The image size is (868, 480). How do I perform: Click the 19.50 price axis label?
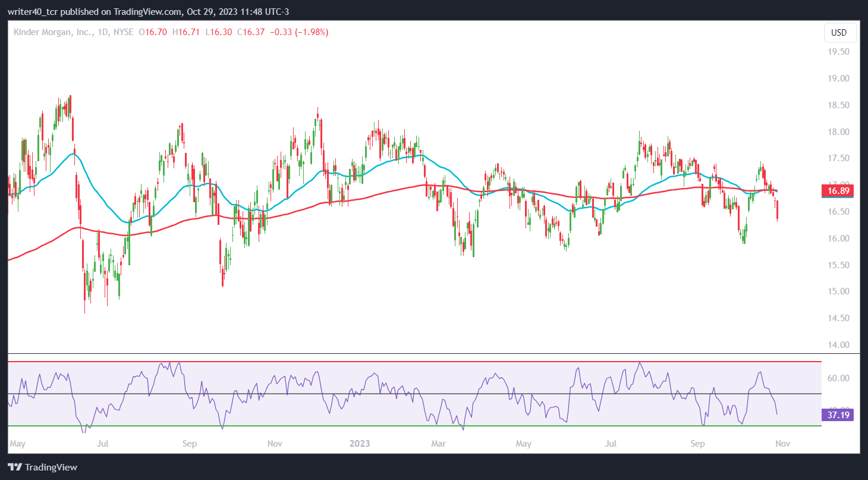coord(838,52)
